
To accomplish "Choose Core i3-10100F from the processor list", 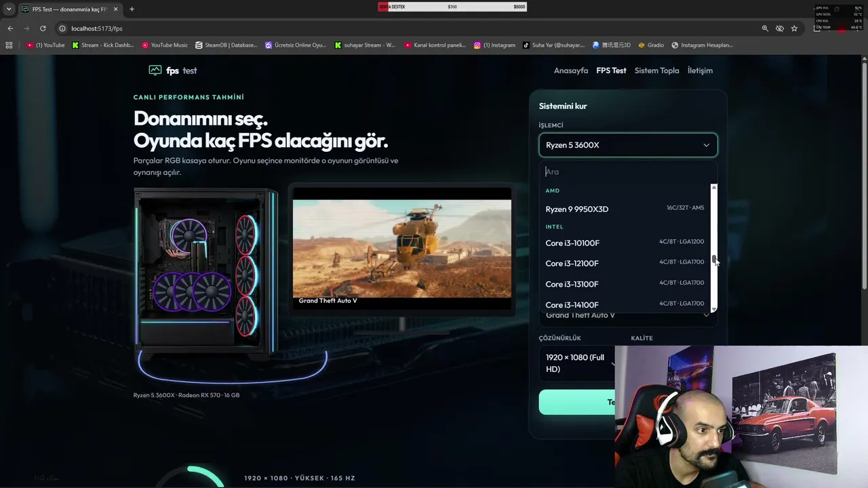I will click(625, 243).
